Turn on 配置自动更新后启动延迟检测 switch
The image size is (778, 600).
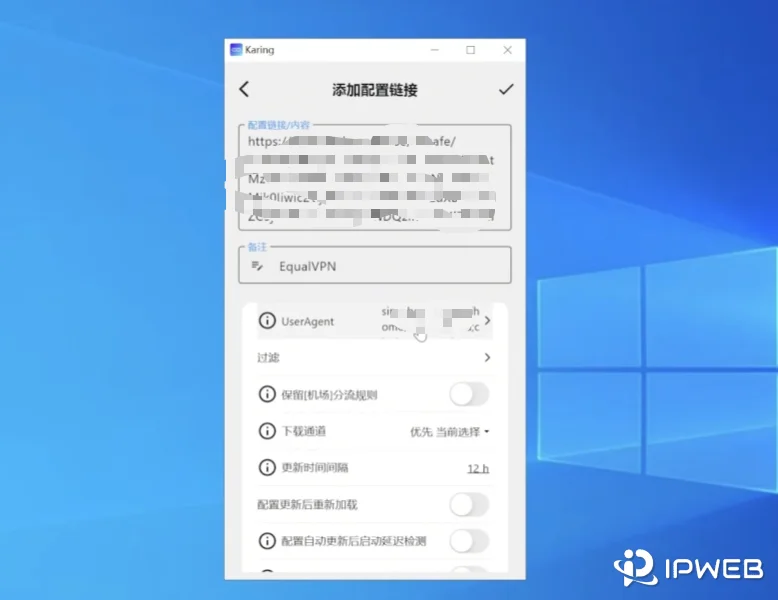pos(468,541)
